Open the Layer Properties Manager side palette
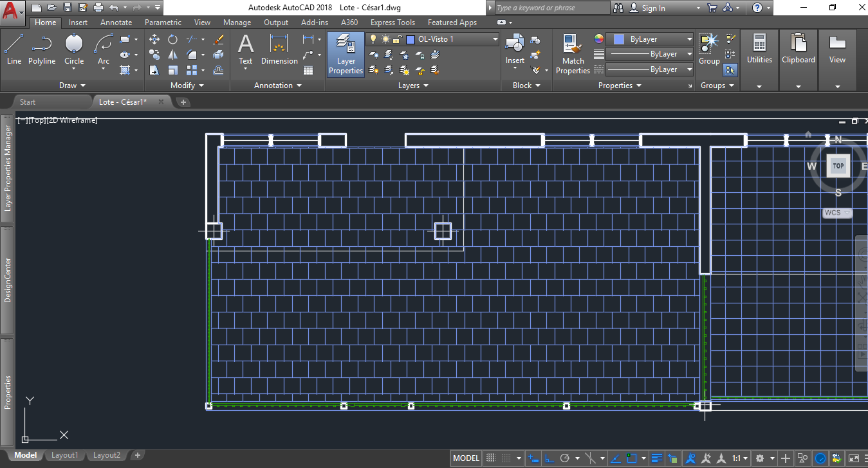Image resolution: width=868 pixels, height=468 pixels. click(7, 168)
